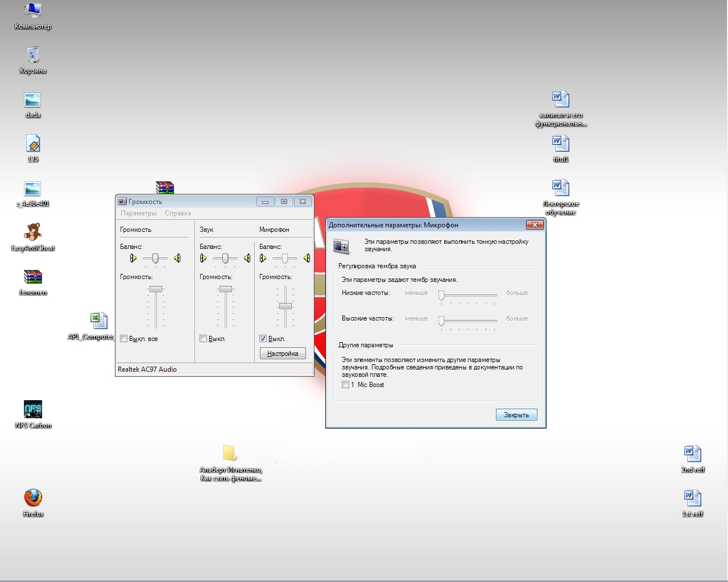Click left speaker icon of Звук balance
The image size is (728, 582).
[203, 258]
